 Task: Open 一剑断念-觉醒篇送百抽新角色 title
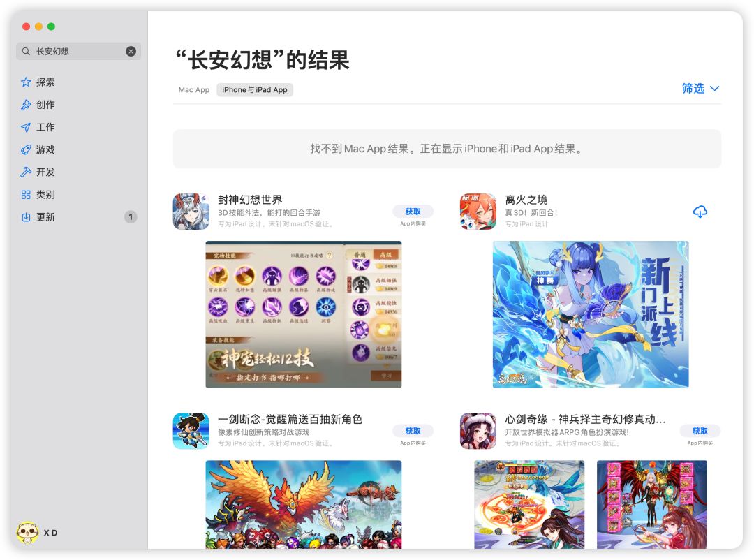coord(290,420)
